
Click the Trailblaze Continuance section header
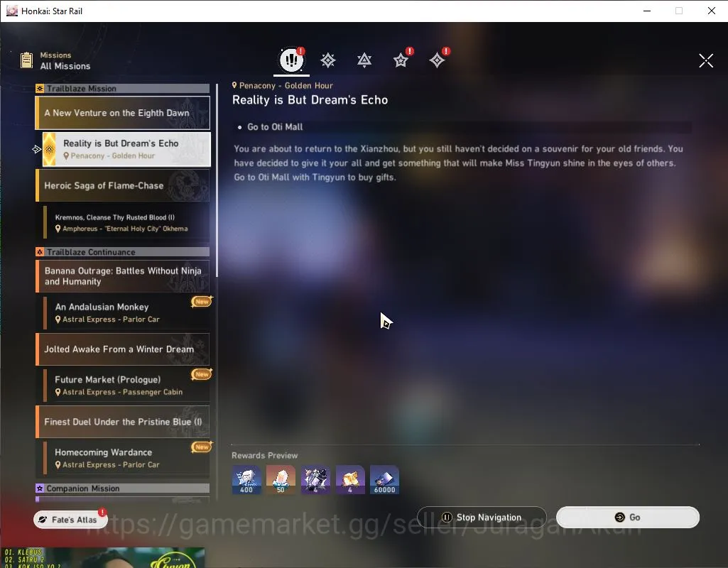tap(123, 252)
